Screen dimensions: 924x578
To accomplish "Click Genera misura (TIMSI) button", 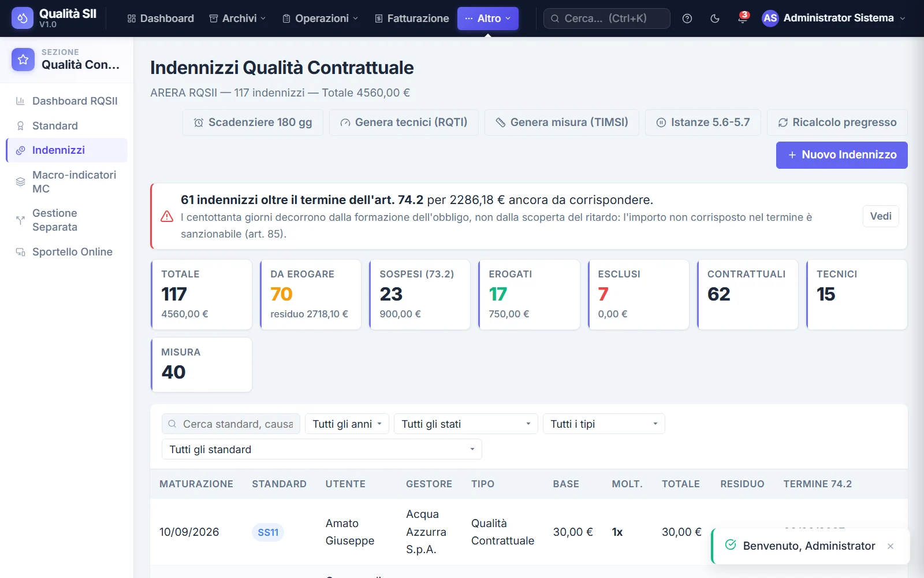I will pyautogui.click(x=562, y=123).
